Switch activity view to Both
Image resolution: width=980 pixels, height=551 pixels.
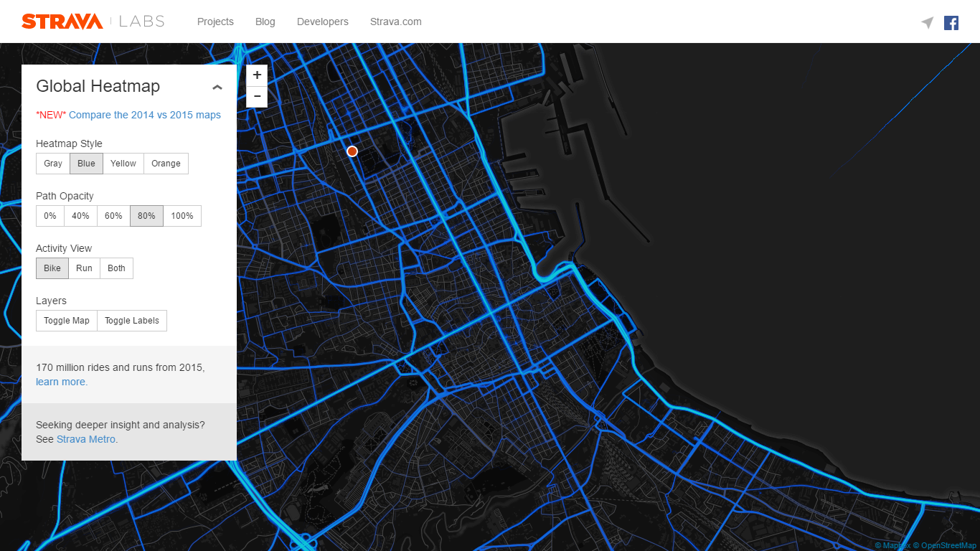[117, 268]
